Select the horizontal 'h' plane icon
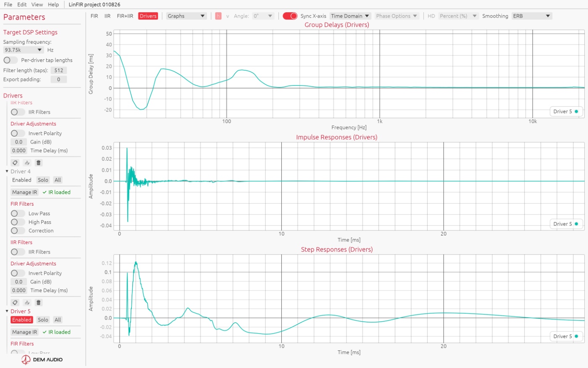588x368 pixels. click(x=218, y=16)
